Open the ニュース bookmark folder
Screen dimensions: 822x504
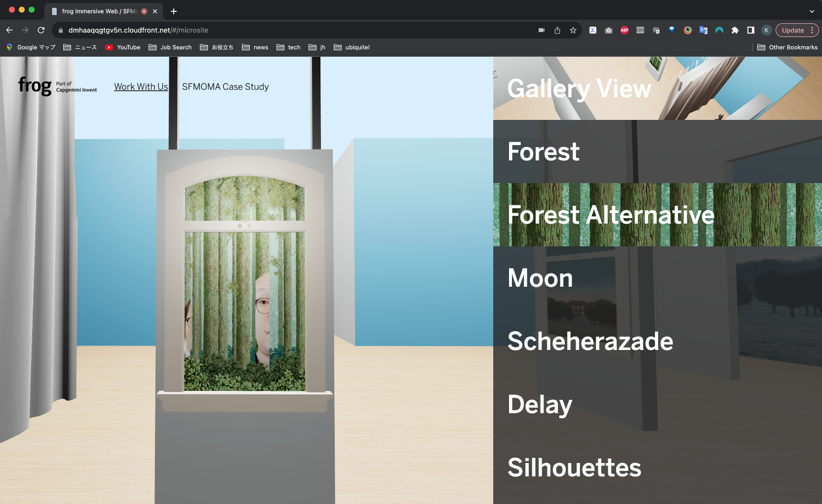coord(80,47)
